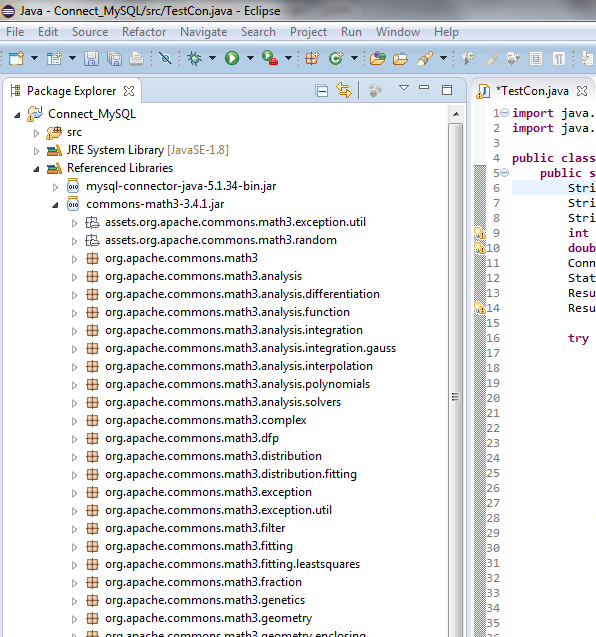The image size is (596, 637).
Task: Click the Package Explorer vertical scrollbar thumb
Action: 455,397
